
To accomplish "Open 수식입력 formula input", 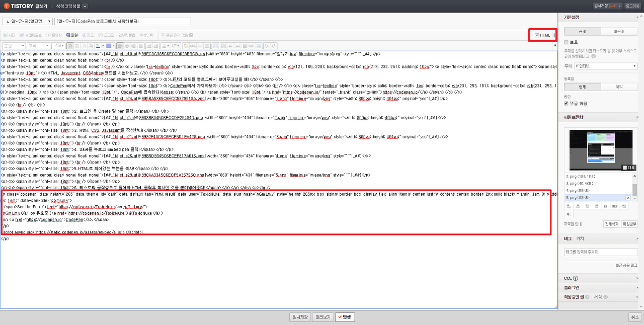I will point(146,35).
